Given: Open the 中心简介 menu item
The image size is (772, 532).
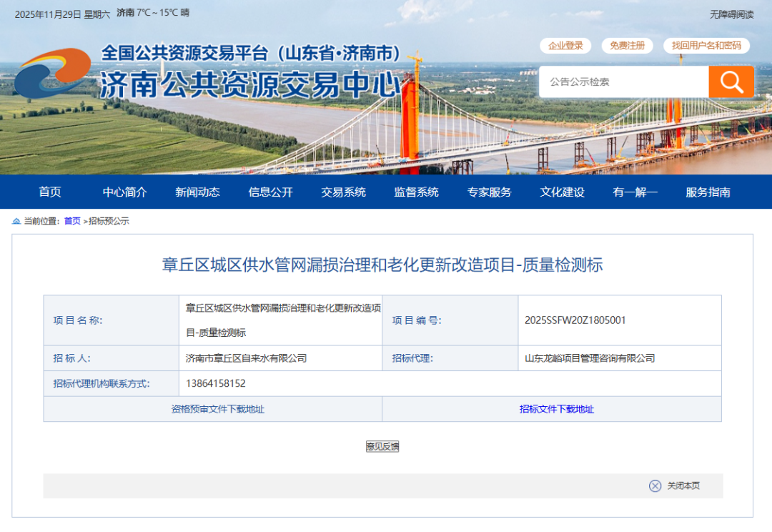Looking at the screenshot, I should coord(124,192).
